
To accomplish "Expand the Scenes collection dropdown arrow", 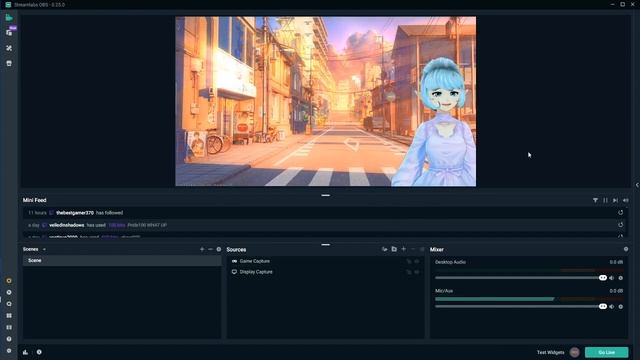I will point(44,249).
